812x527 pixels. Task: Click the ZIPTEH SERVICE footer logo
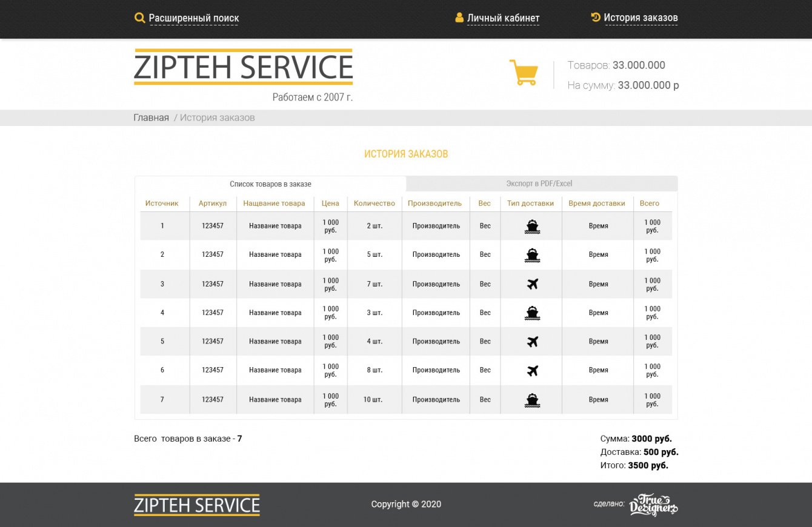(x=197, y=505)
